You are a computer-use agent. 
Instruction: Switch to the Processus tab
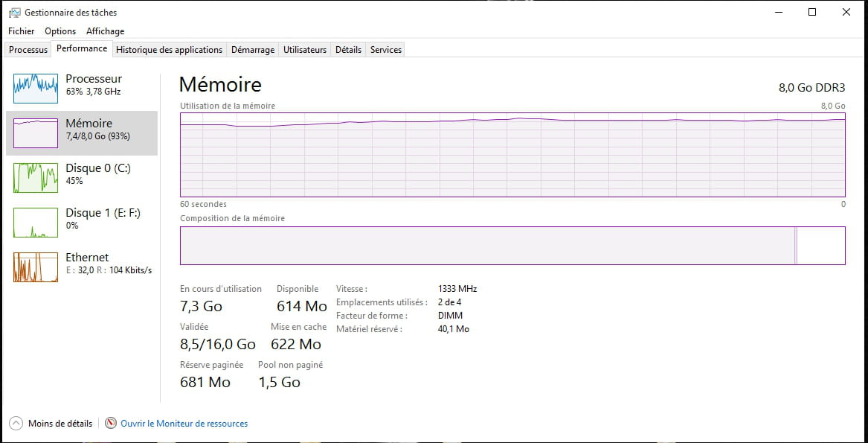pos(28,50)
